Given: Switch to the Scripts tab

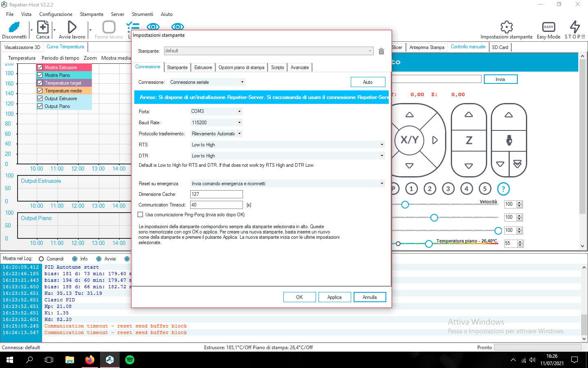Looking at the screenshot, I should coord(278,67).
